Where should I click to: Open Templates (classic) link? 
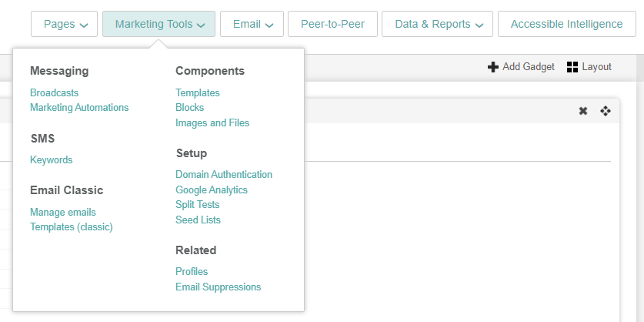pyautogui.click(x=71, y=227)
